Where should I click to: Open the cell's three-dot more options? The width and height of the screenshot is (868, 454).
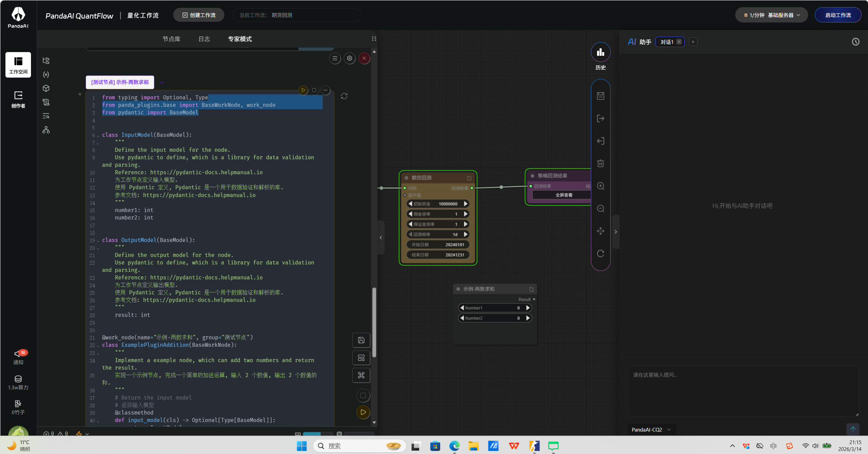pyautogui.click(x=325, y=90)
